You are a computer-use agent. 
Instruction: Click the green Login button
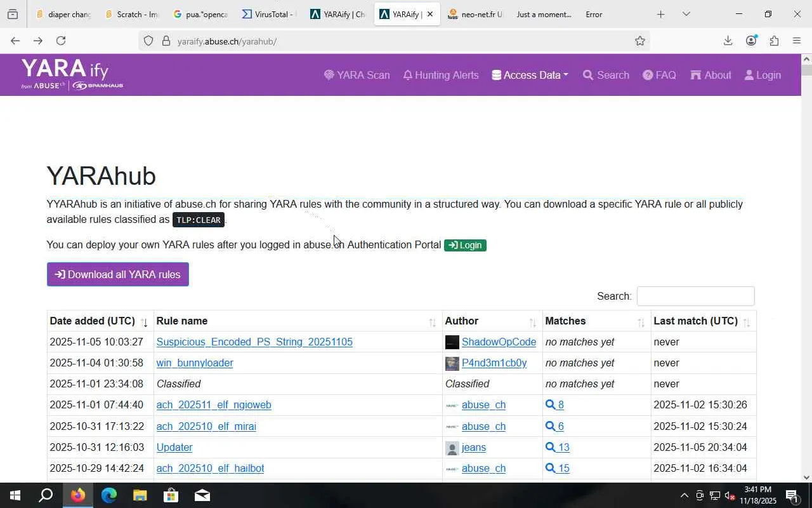point(465,245)
